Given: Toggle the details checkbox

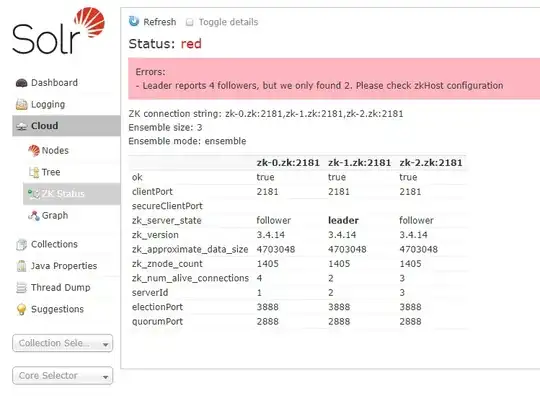Looking at the screenshot, I should coord(189,22).
